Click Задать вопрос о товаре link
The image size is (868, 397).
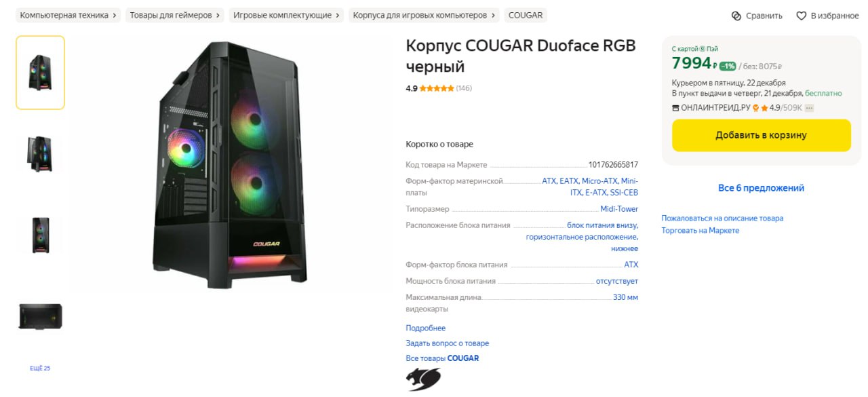pos(448,343)
